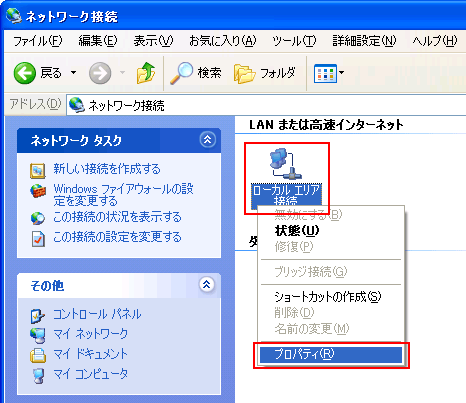
Task: Open the Views icon dropdown arrow
Action: 342,72
